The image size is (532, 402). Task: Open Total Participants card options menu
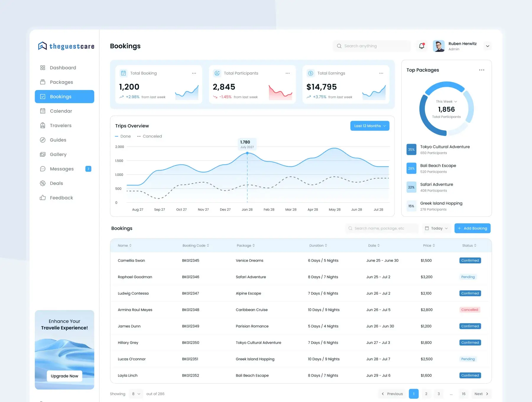tap(288, 73)
